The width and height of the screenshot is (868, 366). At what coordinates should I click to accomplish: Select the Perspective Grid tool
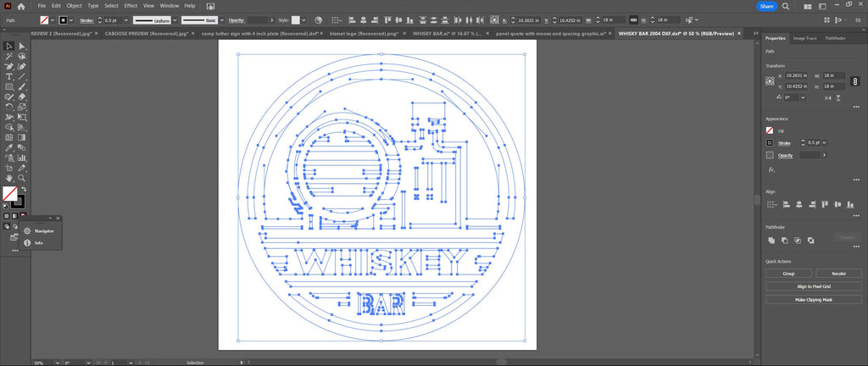[22, 127]
